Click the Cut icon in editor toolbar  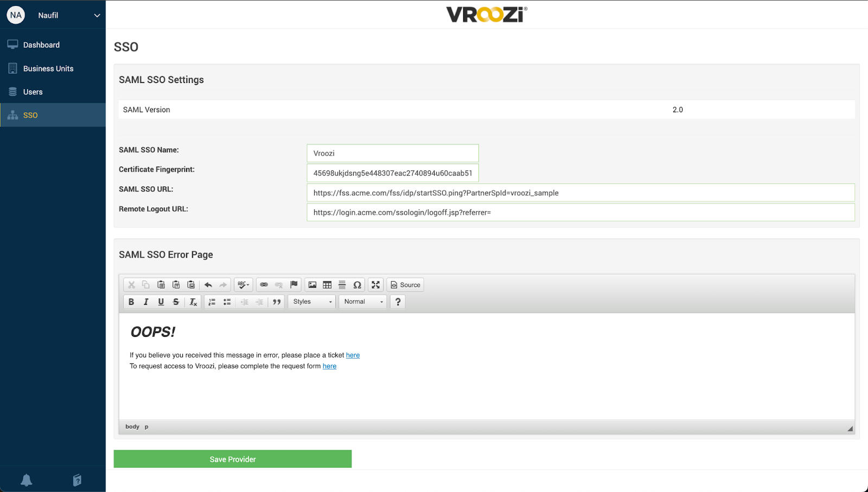tap(131, 285)
